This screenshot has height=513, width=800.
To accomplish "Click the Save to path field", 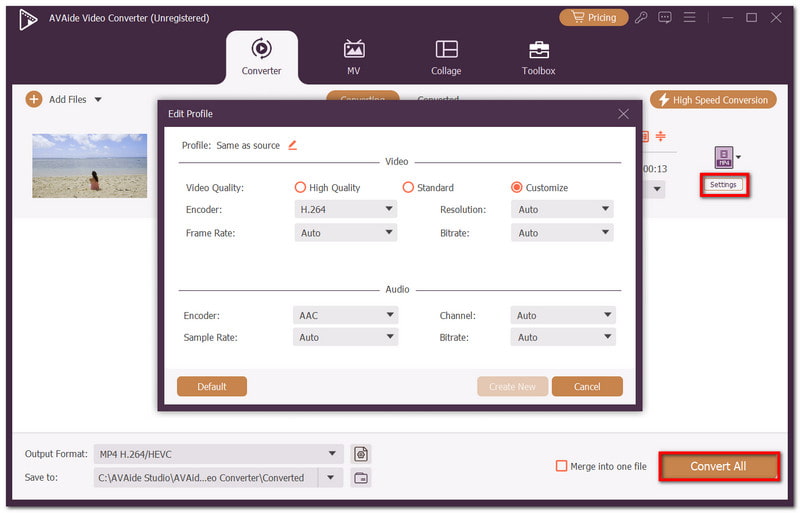I will point(206,478).
